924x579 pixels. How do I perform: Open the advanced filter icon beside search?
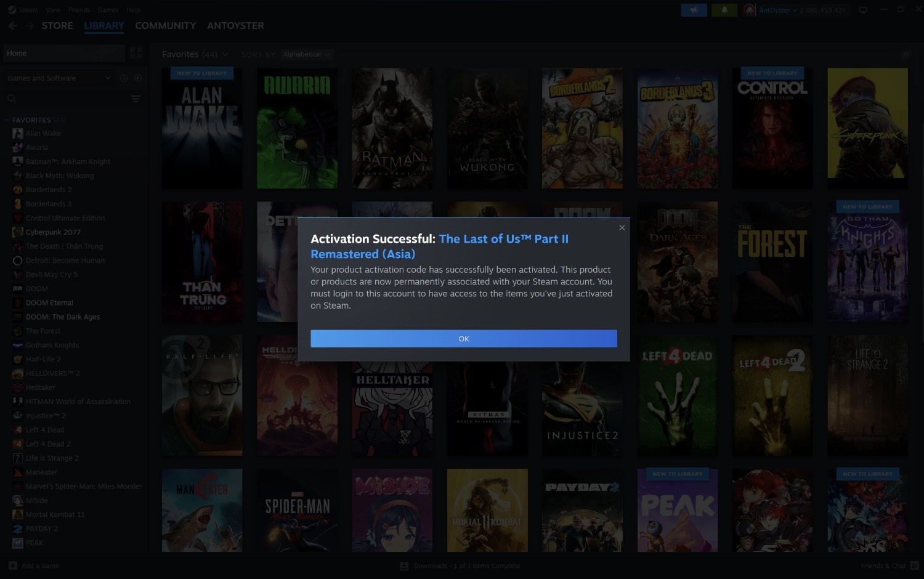click(136, 99)
